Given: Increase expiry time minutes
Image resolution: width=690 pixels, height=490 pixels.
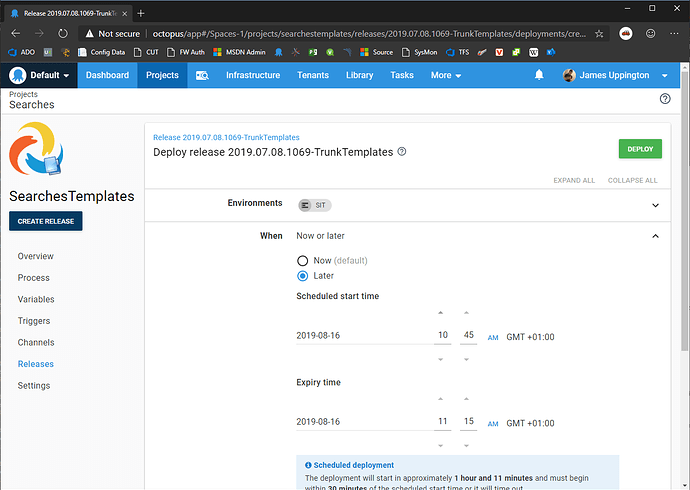Looking at the screenshot, I should tap(466, 399).
